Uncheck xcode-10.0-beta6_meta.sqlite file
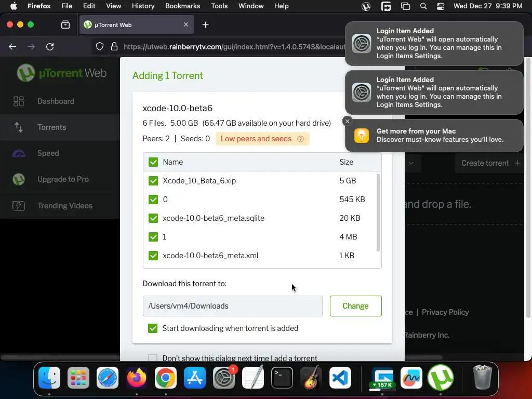Image resolution: width=532 pixels, height=399 pixels. [153, 218]
